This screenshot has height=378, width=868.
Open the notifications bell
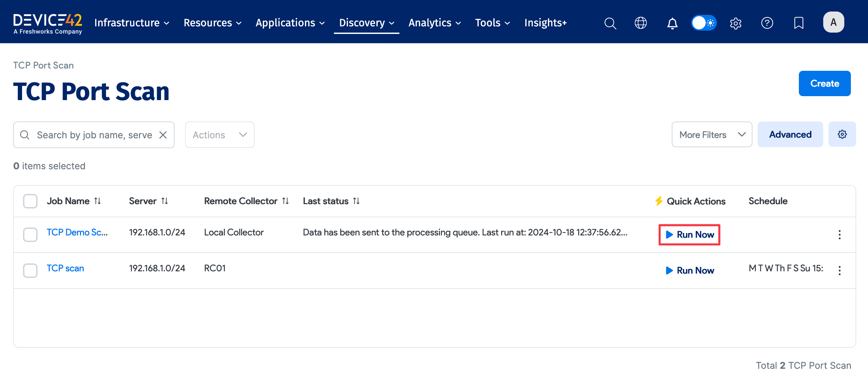tap(672, 23)
